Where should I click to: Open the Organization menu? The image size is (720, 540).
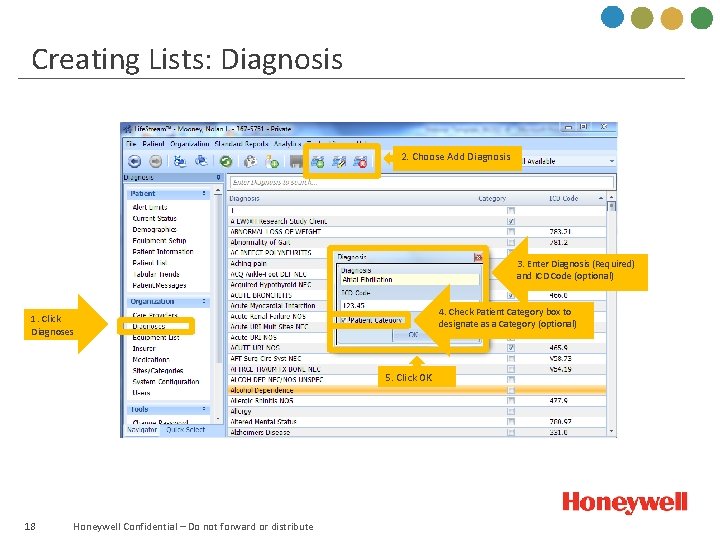(189, 144)
